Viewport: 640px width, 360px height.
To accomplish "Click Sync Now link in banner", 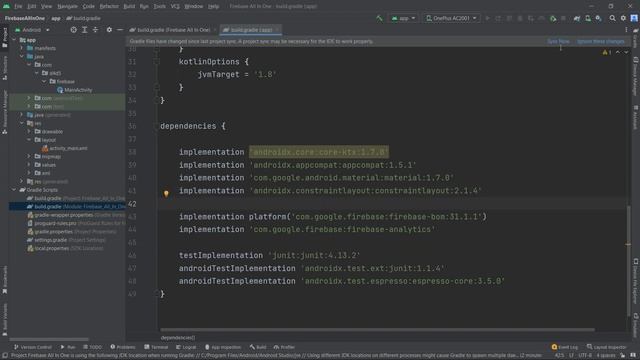I will point(558,41).
